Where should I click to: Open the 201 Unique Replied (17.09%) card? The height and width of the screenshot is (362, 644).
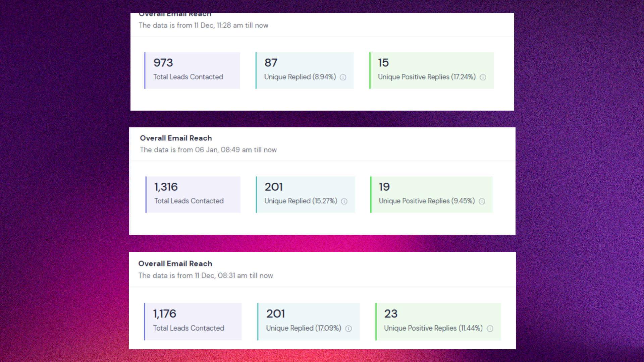(x=309, y=321)
